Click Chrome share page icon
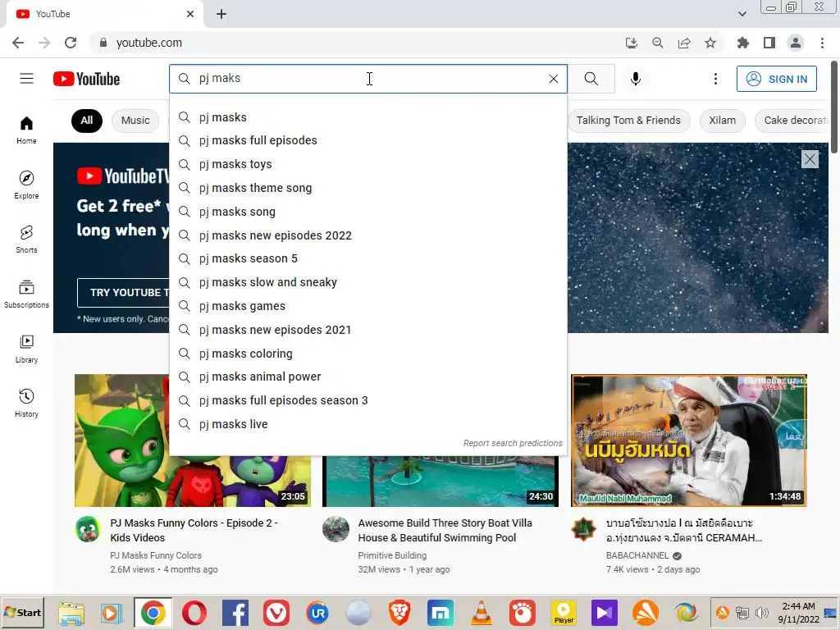The width and height of the screenshot is (840, 630). (684, 43)
